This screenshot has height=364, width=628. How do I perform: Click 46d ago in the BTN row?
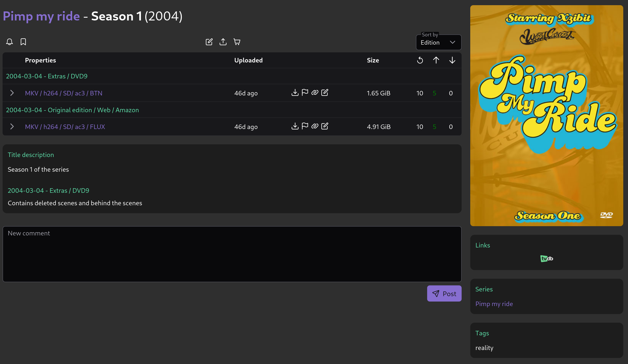[246, 93]
